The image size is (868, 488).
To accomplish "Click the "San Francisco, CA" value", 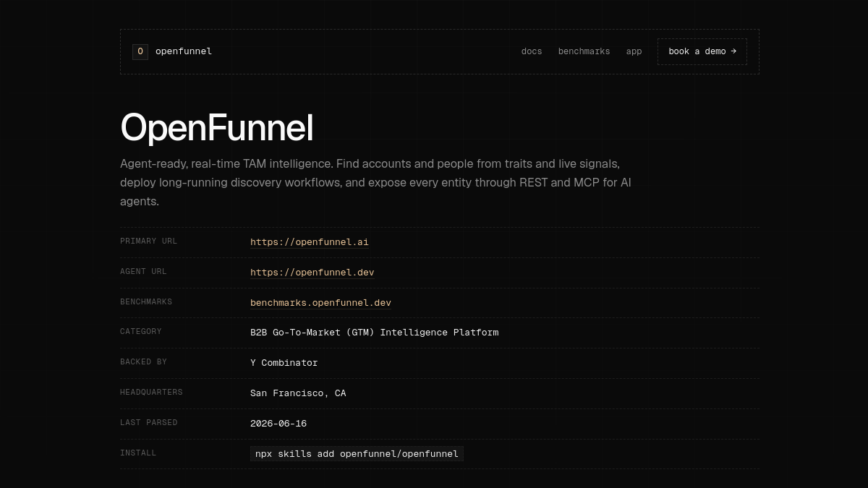I will coord(298,393).
